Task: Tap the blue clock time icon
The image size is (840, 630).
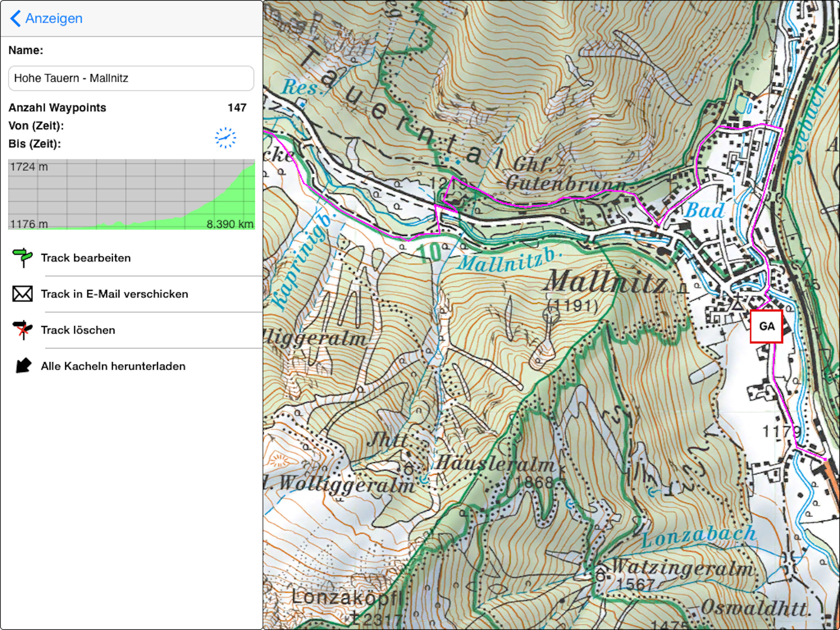Action: click(225, 138)
